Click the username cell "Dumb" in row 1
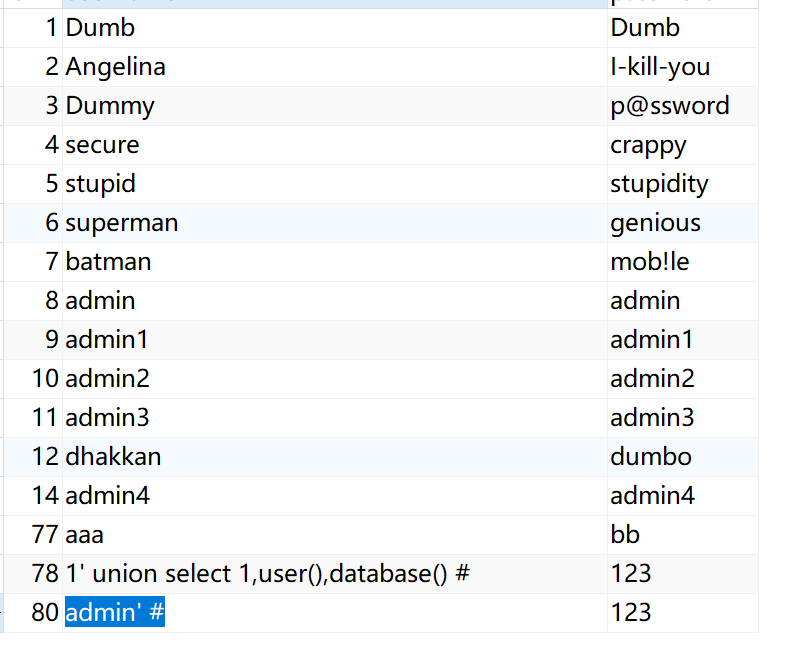 pos(335,28)
